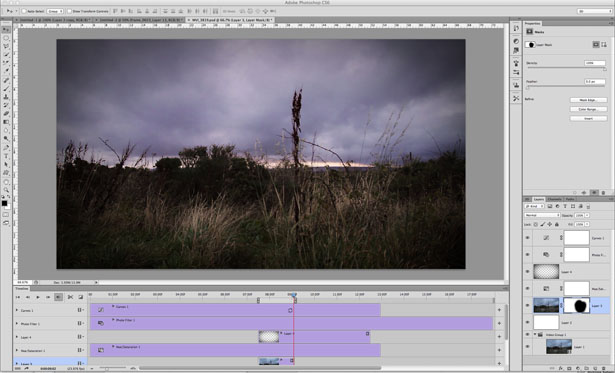Open the Normal blend mode dropdown
The width and height of the screenshot is (615, 373).
542,215
